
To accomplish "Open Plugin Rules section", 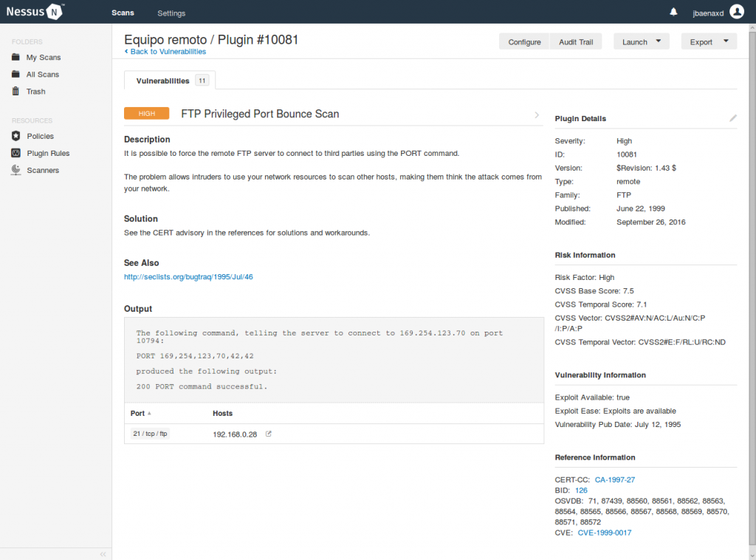I will coord(47,153).
